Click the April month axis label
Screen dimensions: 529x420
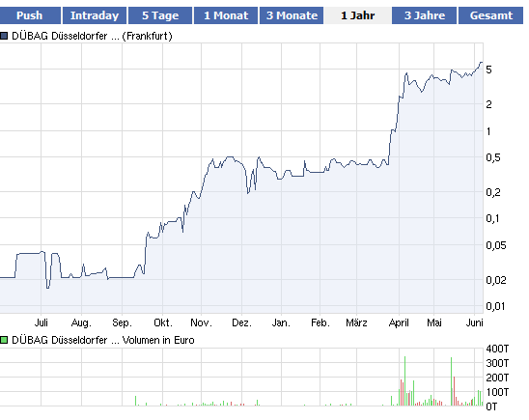399,322
